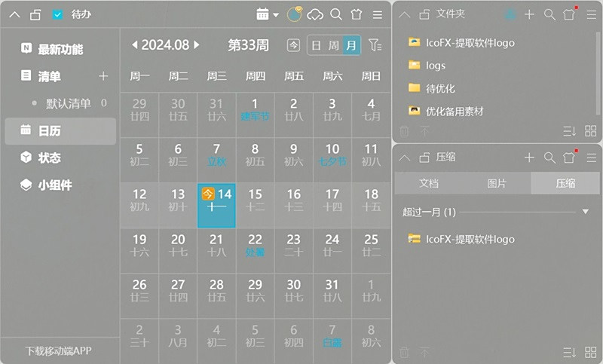
Task: Select July 29 廿四 date cell
Action: (x=139, y=115)
